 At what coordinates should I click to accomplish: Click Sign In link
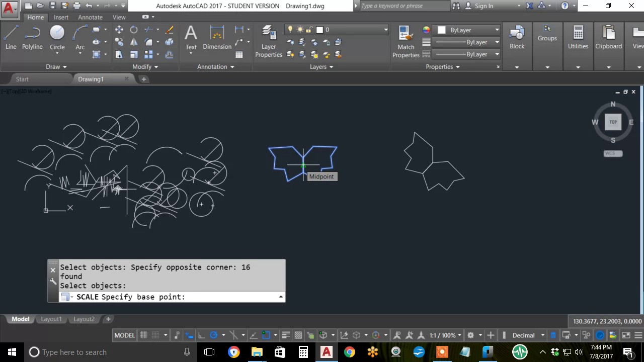coord(484,6)
